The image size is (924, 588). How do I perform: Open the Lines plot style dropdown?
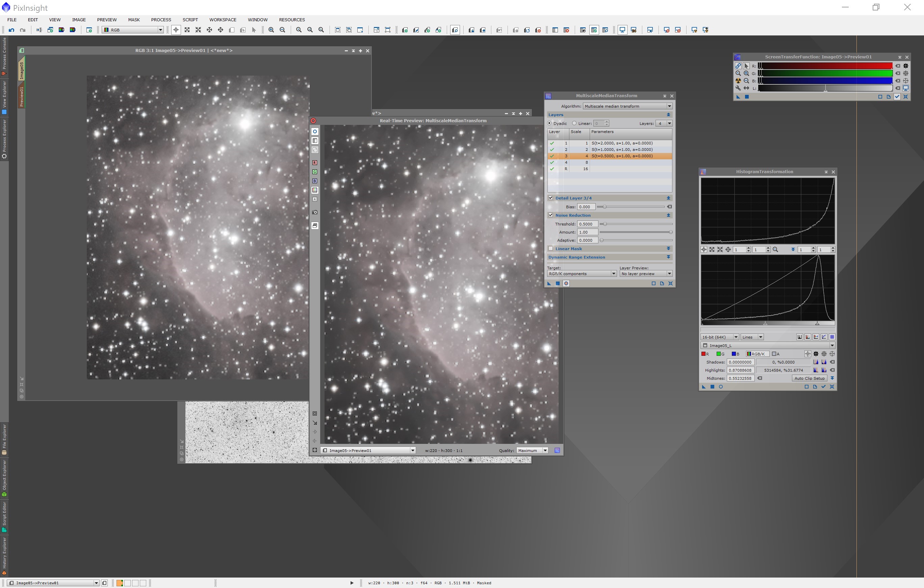point(752,337)
